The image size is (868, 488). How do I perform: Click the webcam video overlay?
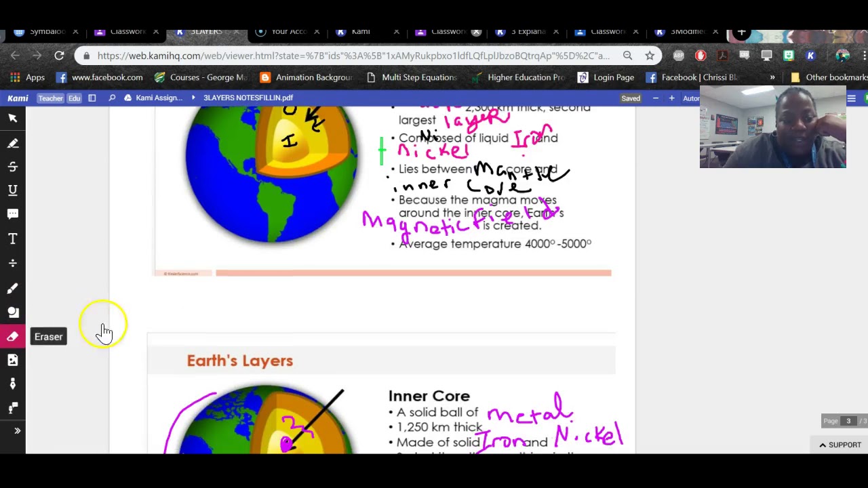(x=773, y=127)
